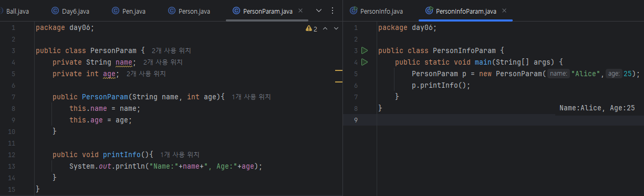Click PersonInfoParam.java runnable class icon
644x196 pixels.
pyautogui.click(x=430, y=11)
